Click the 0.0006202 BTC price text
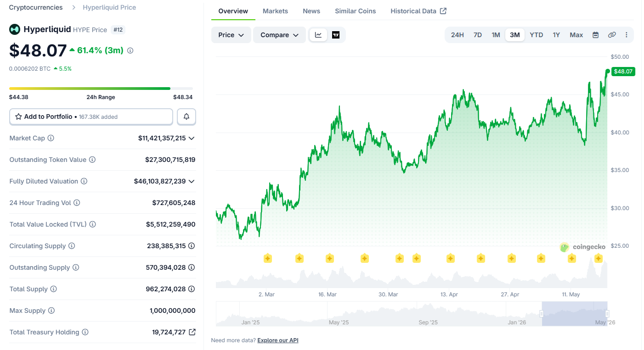The height and width of the screenshot is (350, 644). point(30,68)
